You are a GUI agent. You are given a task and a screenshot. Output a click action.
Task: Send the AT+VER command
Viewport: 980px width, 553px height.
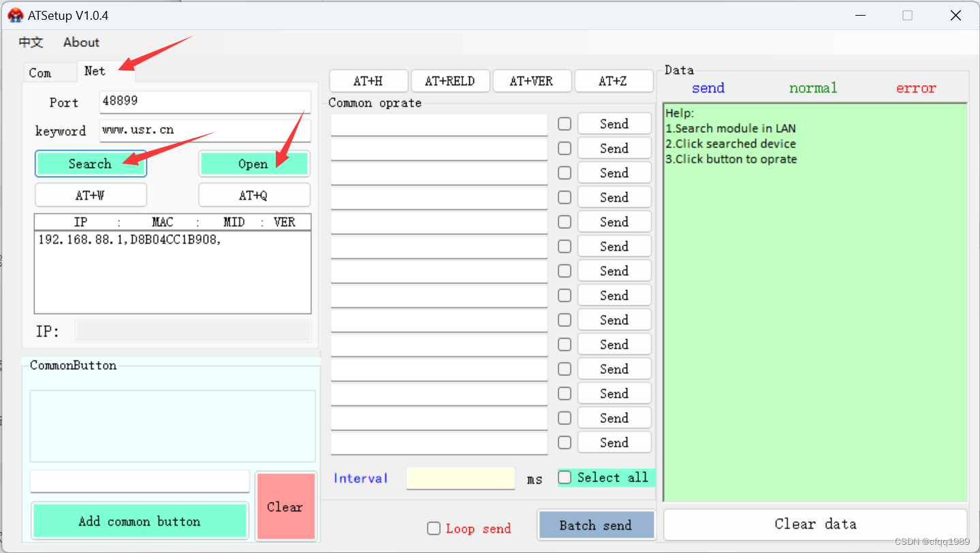click(532, 80)
